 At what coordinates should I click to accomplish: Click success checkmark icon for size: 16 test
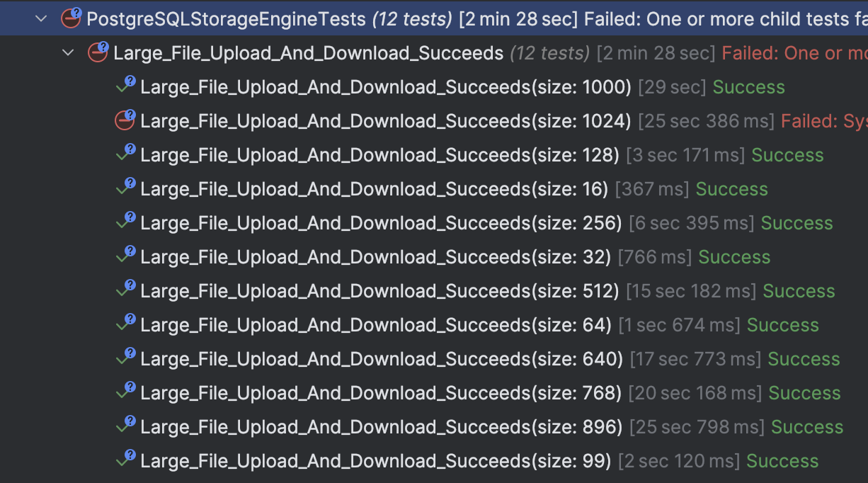(125, 188)
